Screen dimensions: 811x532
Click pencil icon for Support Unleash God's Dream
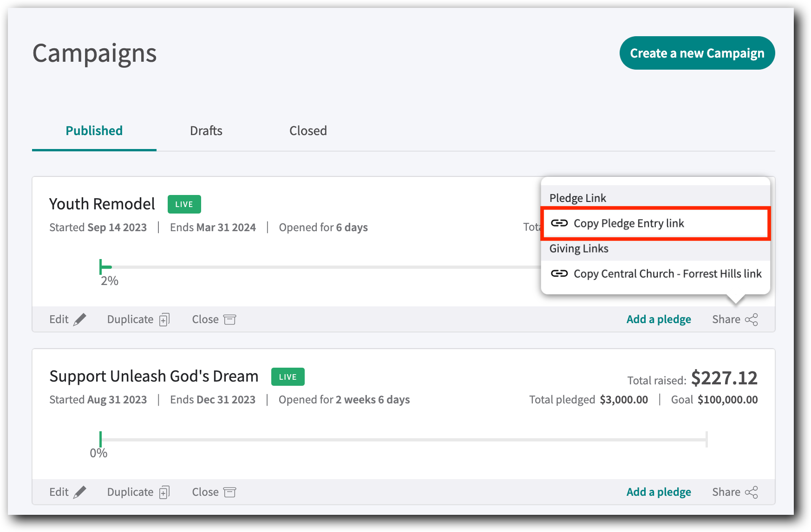[x=80, y=492]
